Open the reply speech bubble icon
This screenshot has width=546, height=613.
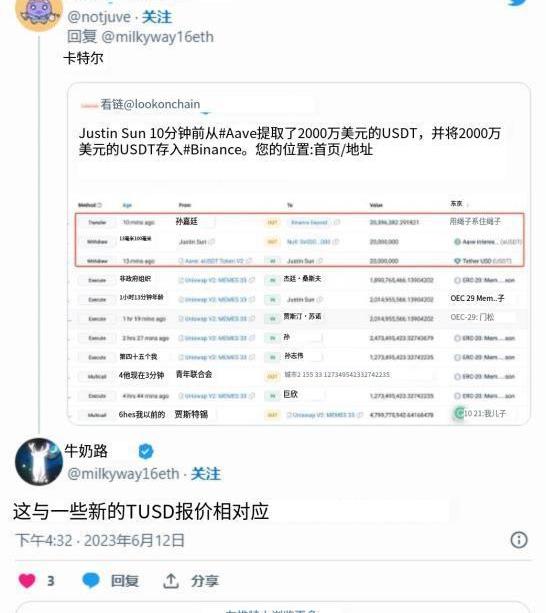91,581
